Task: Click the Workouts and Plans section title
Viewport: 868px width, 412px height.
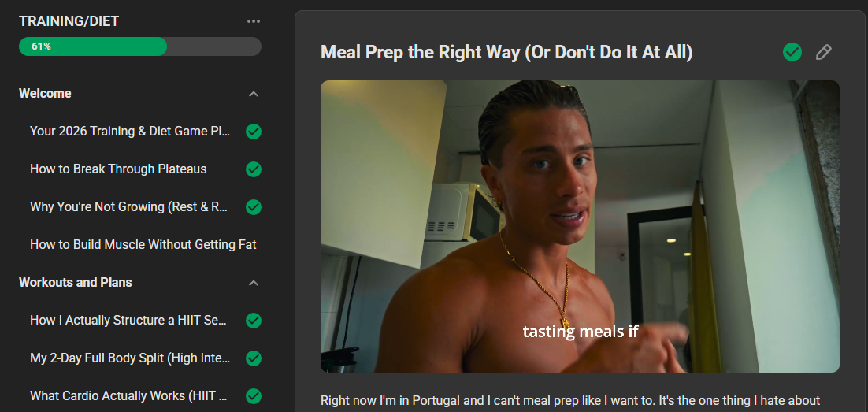Action: (x=76, y=282)
